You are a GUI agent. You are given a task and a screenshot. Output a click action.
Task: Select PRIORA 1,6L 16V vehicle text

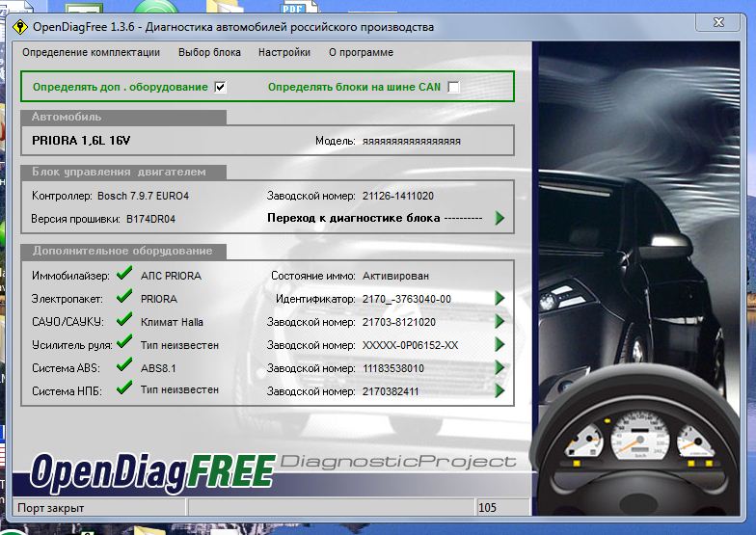[x=81, y=141]
